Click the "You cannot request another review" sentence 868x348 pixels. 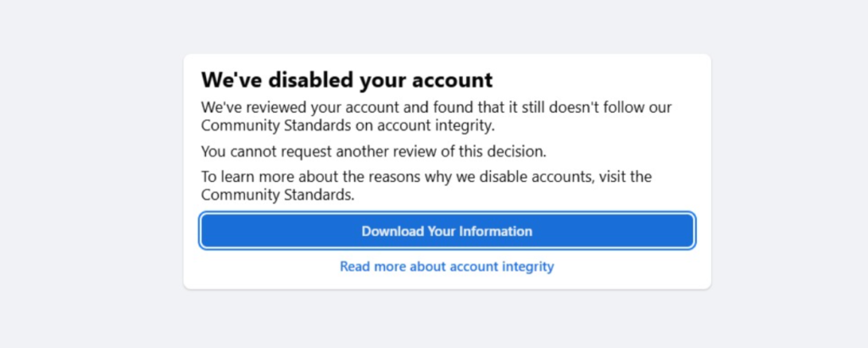[x=374, y=152]
